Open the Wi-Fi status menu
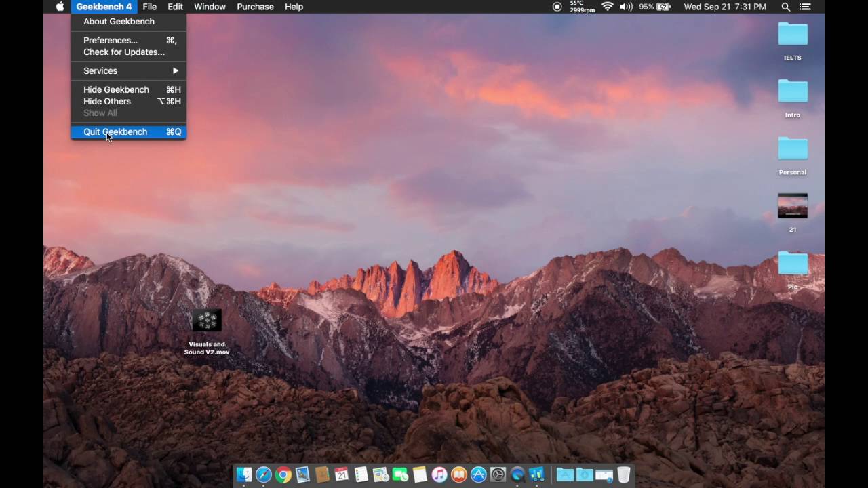The image size is (868, 488). coord(607,7)
